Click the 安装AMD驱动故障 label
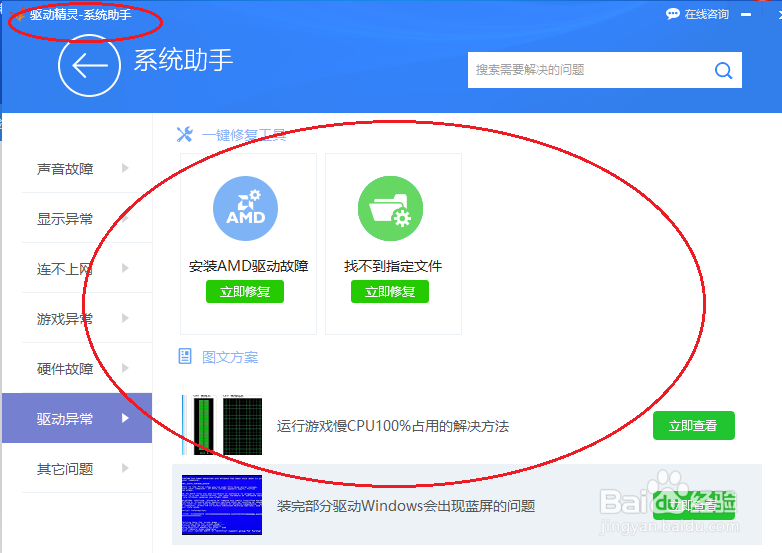782x553 pixels. pyautogui.click(x=248, y=266)
